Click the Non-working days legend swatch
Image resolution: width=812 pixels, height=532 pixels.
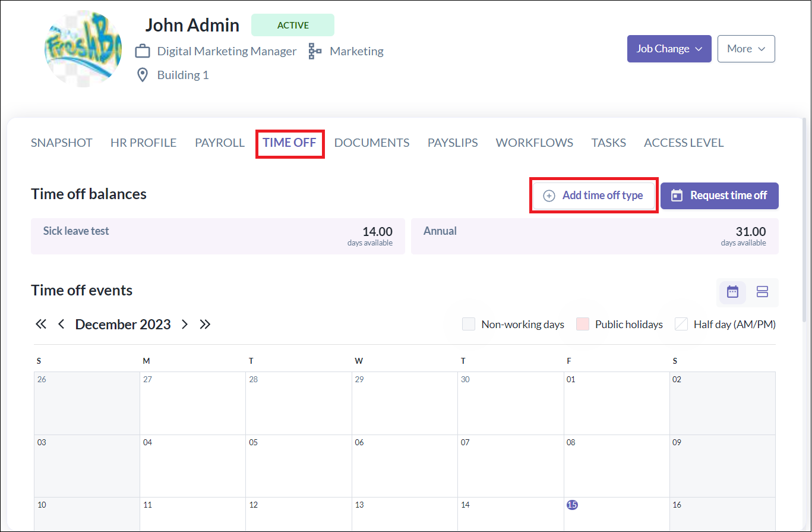[x=469, y=325]
